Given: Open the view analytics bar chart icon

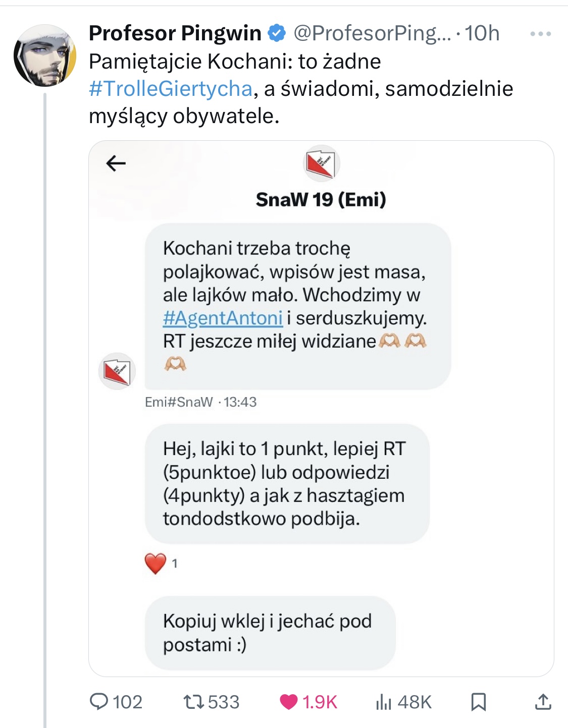Looking at the screenshot, I should tap(384, 701).
